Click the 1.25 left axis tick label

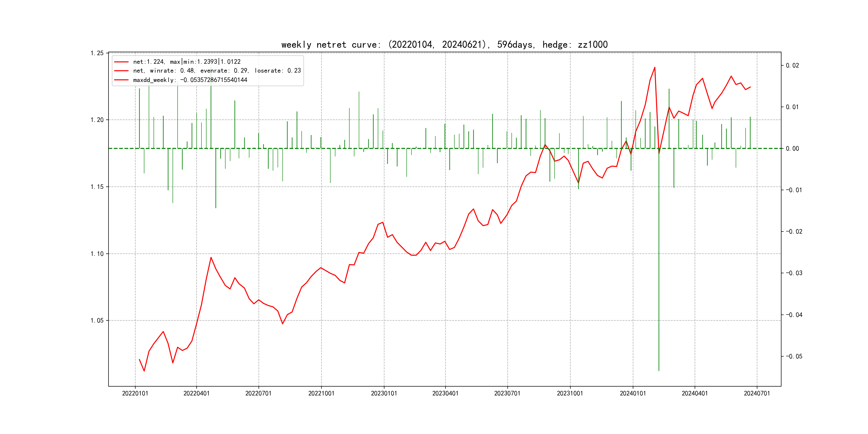point(97,53)
